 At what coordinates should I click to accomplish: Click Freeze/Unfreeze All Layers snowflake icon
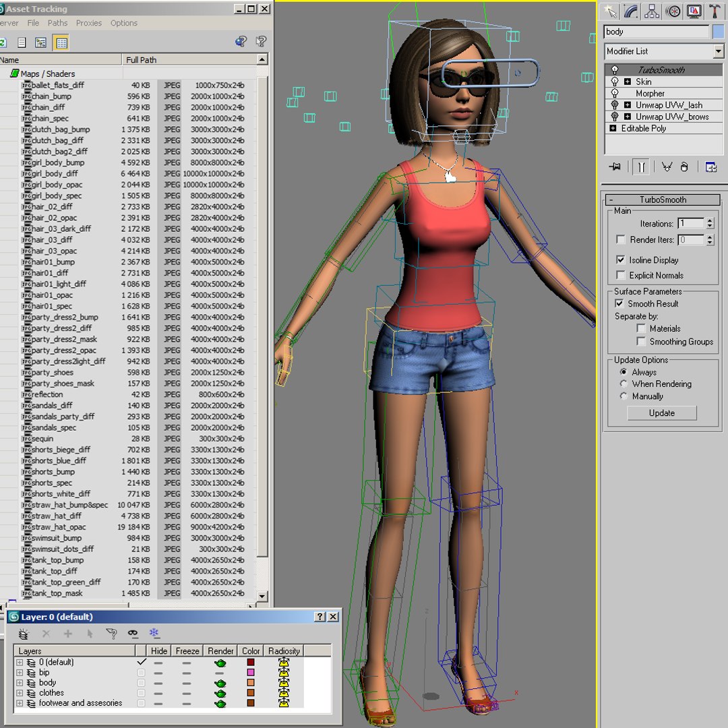pos(154,633)
